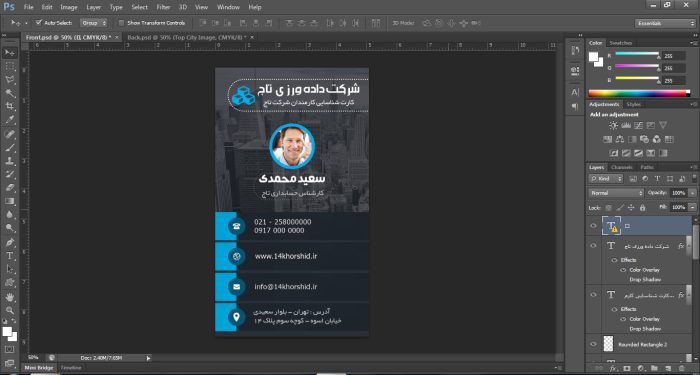Click the Opacity 100% value field
The width and height of the screenshot is (700, 375).
pos(678,193)
